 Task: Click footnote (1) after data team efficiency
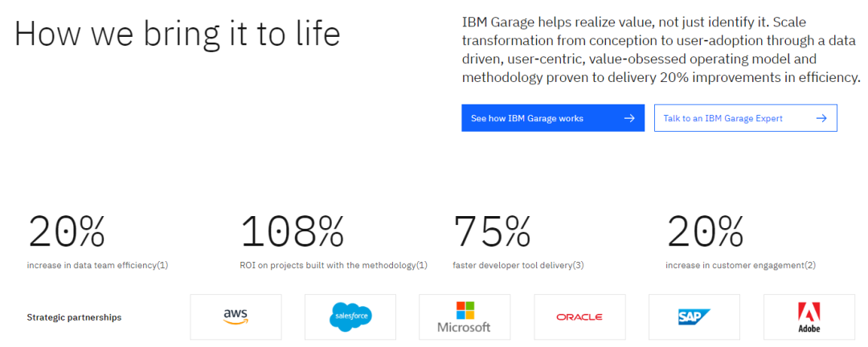pyautogui.click(x=162, y=266)
